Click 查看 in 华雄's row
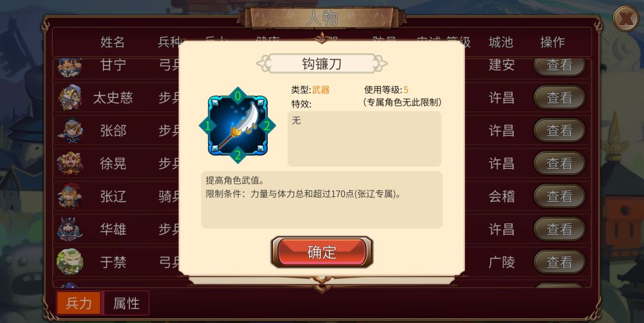The image size is (644, 323). click(559, 229)
